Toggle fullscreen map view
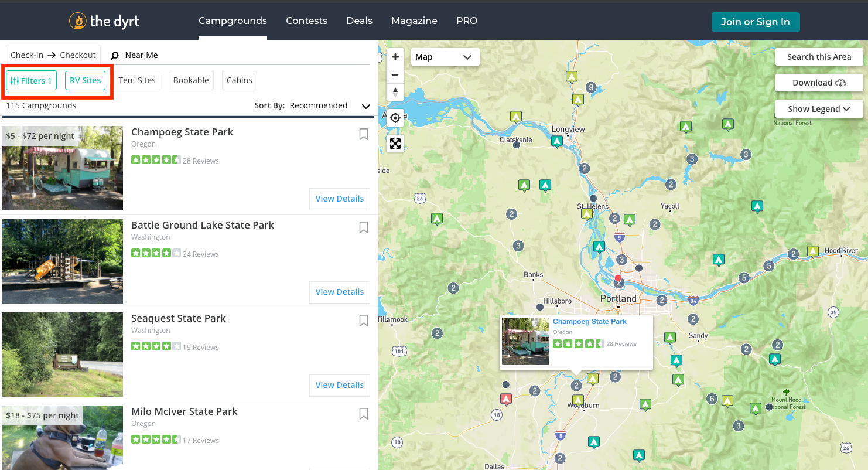This screenshot has width=868, height=470. pyautogui.click(x=395, y=144)
